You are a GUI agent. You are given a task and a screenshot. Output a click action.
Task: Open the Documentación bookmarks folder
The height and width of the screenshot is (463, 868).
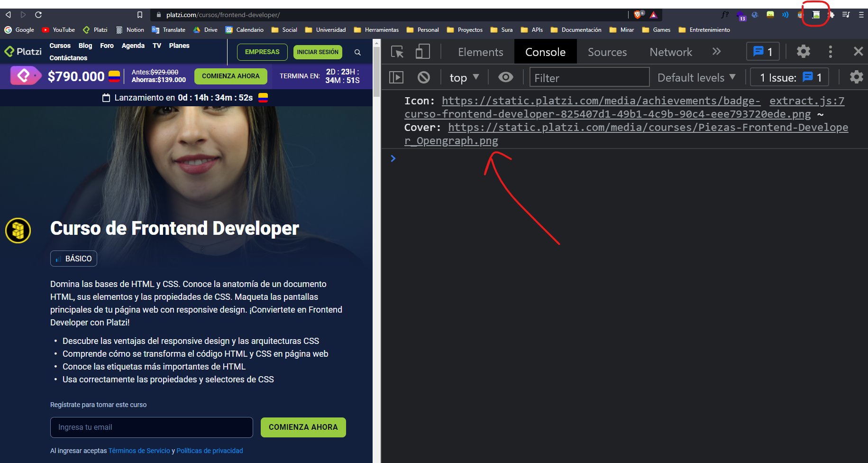coord(576,29)
